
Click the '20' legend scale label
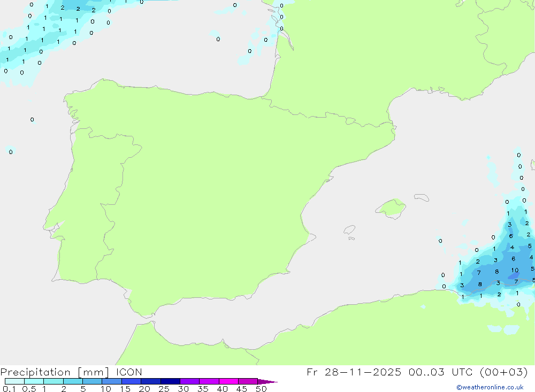[x=144, y=389]
